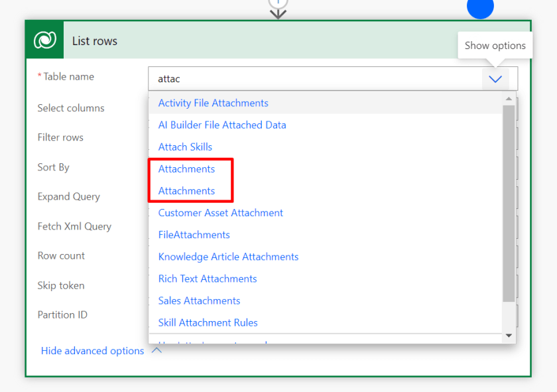Click the List rows action header title

pyautogui.click(x=95, y=40)
